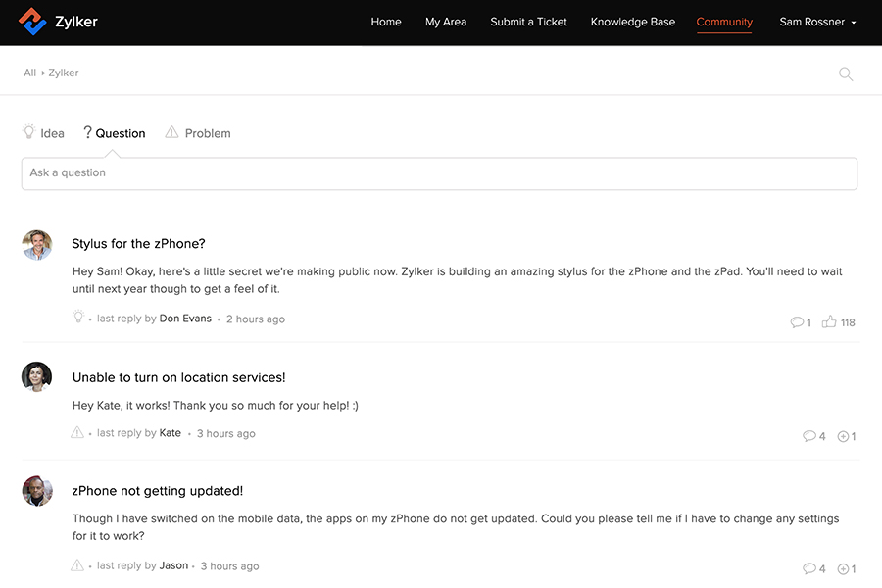Click the Zylker logo icon
The image size is (882, 588).
tap(32, 22)
